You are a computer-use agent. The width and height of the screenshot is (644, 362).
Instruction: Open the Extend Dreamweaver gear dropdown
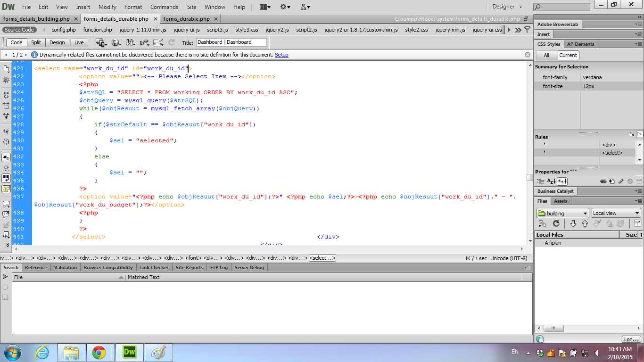285,7
